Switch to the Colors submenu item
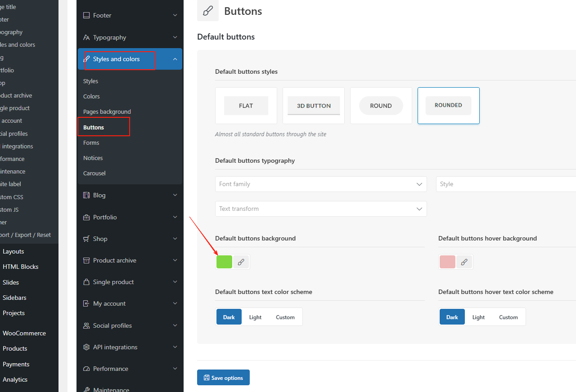This screenshot has width=576, height=392. pos(91,96)
